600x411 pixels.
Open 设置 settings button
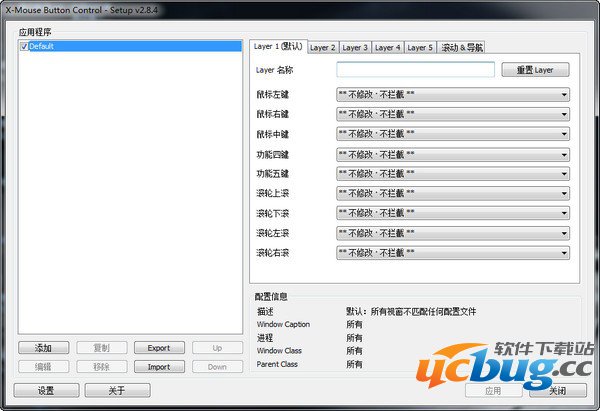(46, 390)
